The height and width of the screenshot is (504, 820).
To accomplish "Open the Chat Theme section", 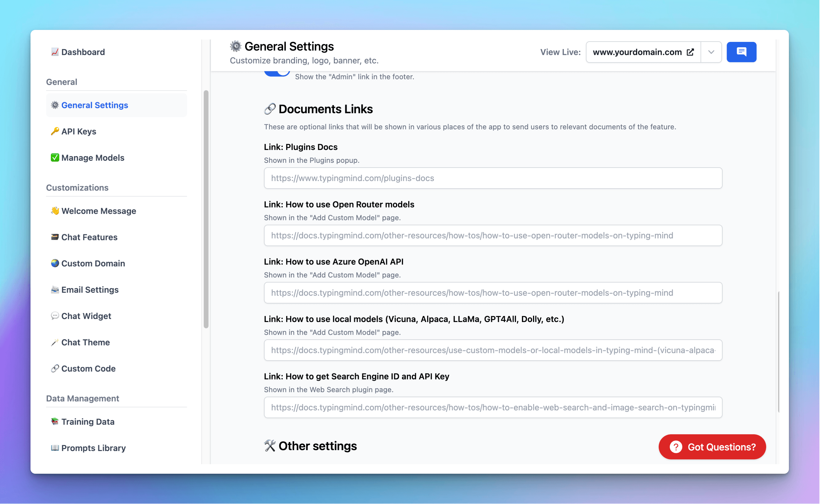I will tap(85, 342).
